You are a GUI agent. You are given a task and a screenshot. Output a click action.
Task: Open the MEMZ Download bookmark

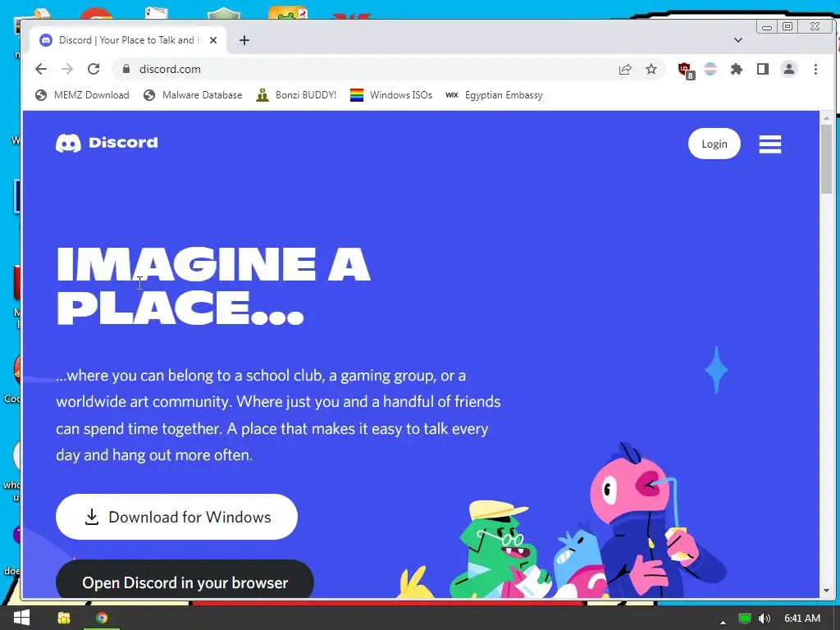pyautogui.click(x=82, y=95)
